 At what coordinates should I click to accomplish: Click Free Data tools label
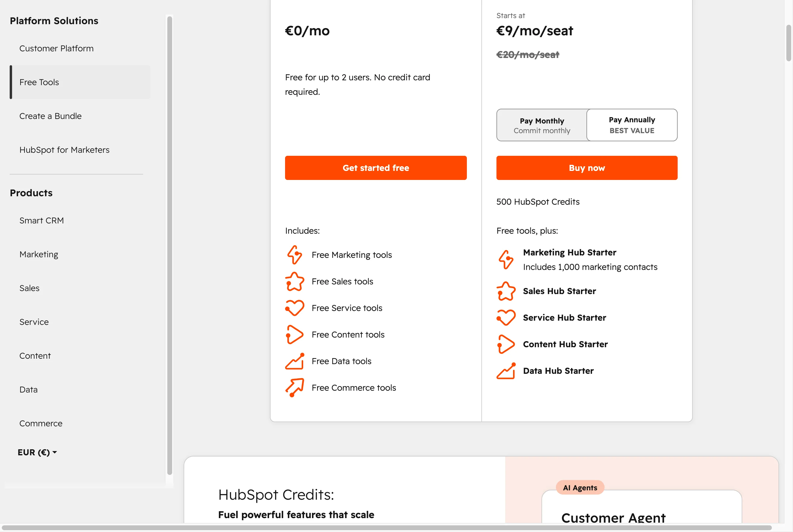coord(341,361)
